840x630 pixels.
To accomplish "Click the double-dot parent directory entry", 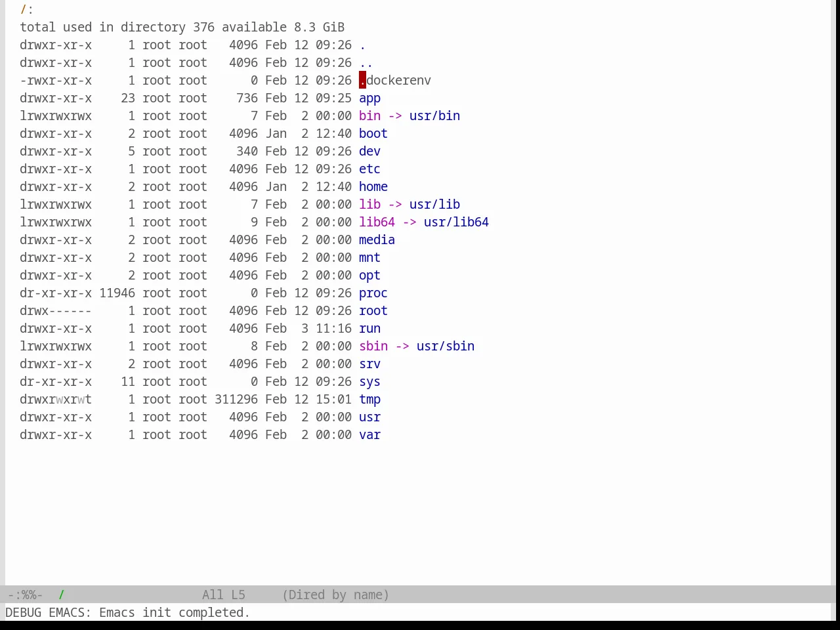I will [x=366, y=63].
